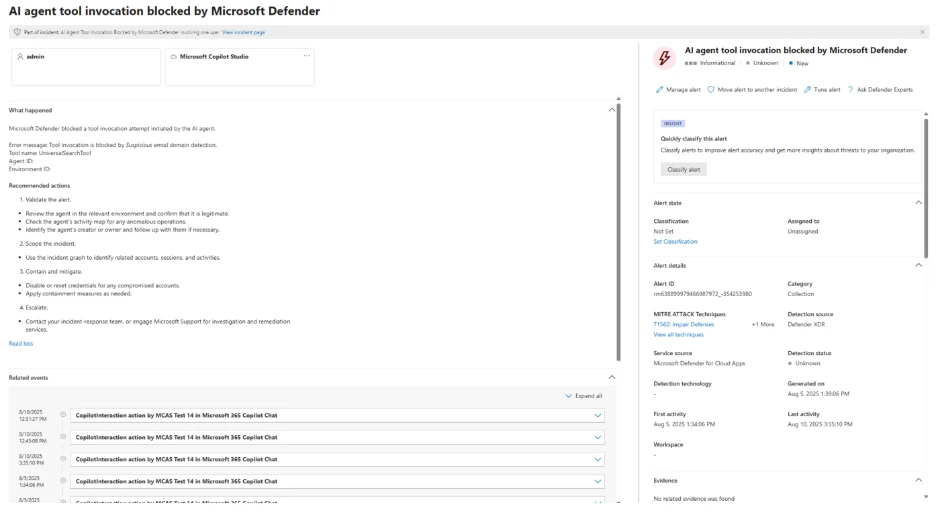Collapse the Alert details section
Image resolution: width=936 pixels, height=516 pixels.
[918, 265]
